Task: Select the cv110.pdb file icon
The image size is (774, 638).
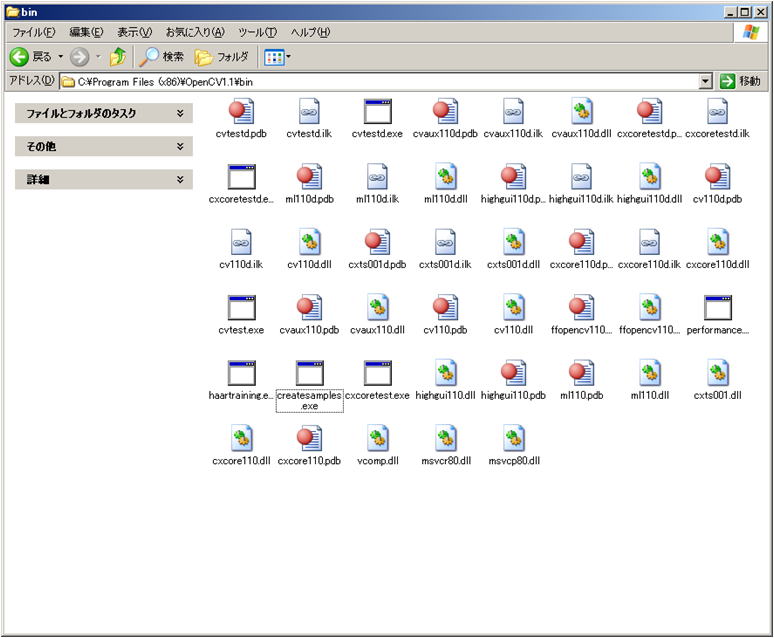Action: pyautogui.click(x=445, y=308)
